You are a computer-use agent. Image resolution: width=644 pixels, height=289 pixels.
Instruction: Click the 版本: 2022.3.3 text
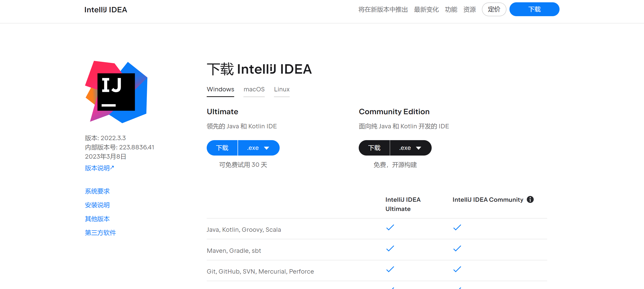click(105, 138)
